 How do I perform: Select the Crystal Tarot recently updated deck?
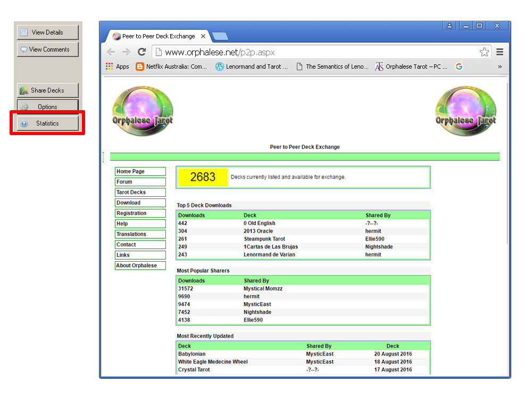point(194,370)
